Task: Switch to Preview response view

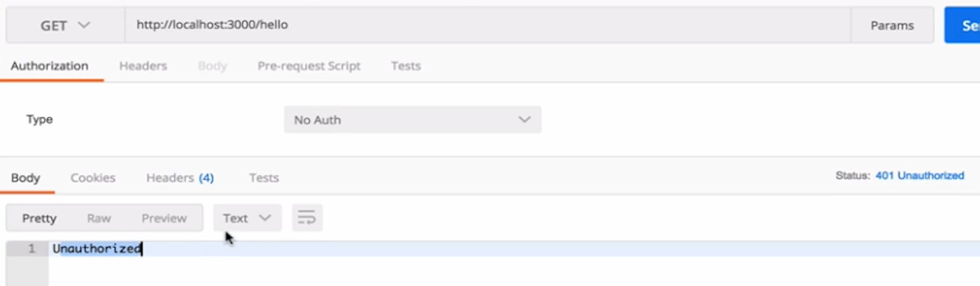Action: [164, 218]
